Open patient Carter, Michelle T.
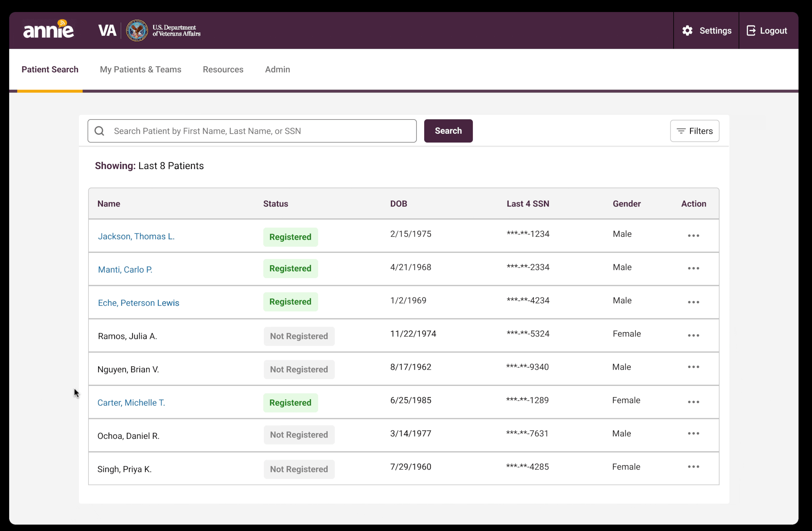 coord(131,403)
